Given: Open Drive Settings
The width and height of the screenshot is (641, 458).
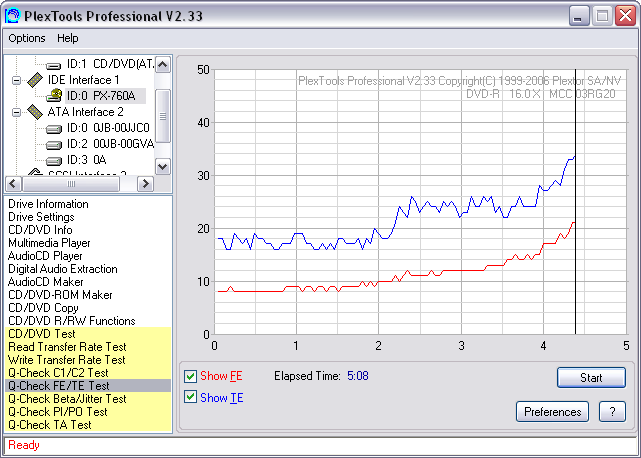Looking at the screenshot, I should coord(41,217).
